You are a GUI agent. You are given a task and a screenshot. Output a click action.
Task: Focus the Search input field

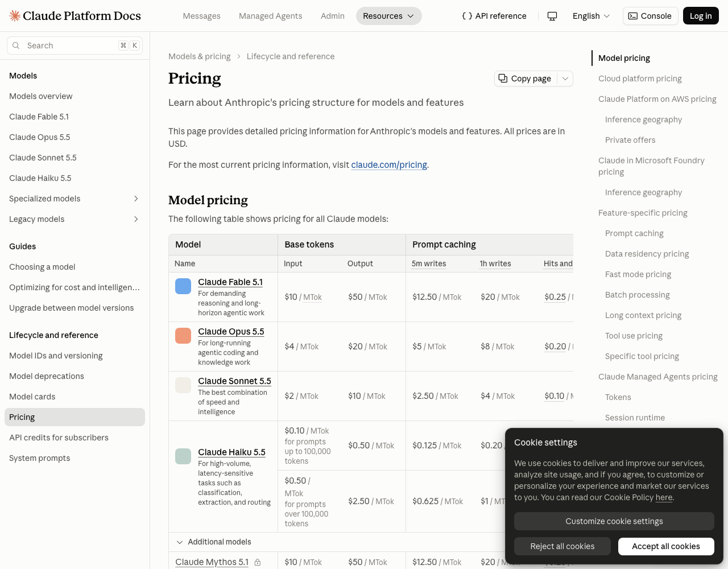pos(75,46)
